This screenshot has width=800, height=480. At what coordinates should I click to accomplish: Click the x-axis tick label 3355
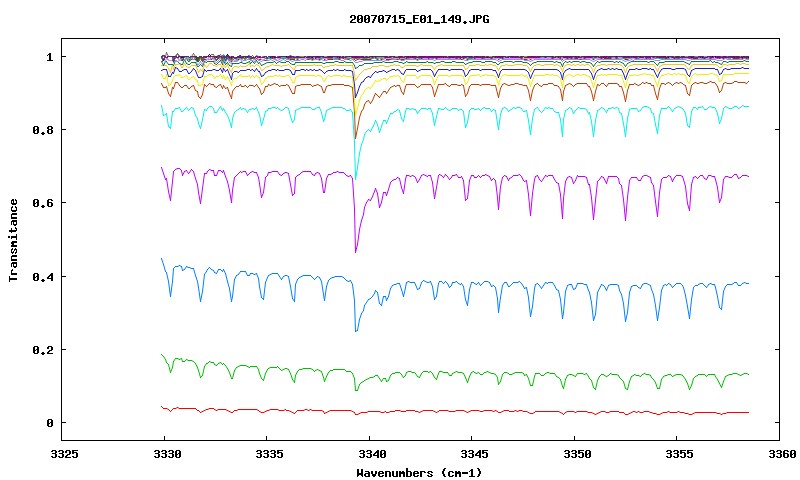(680, 454)
